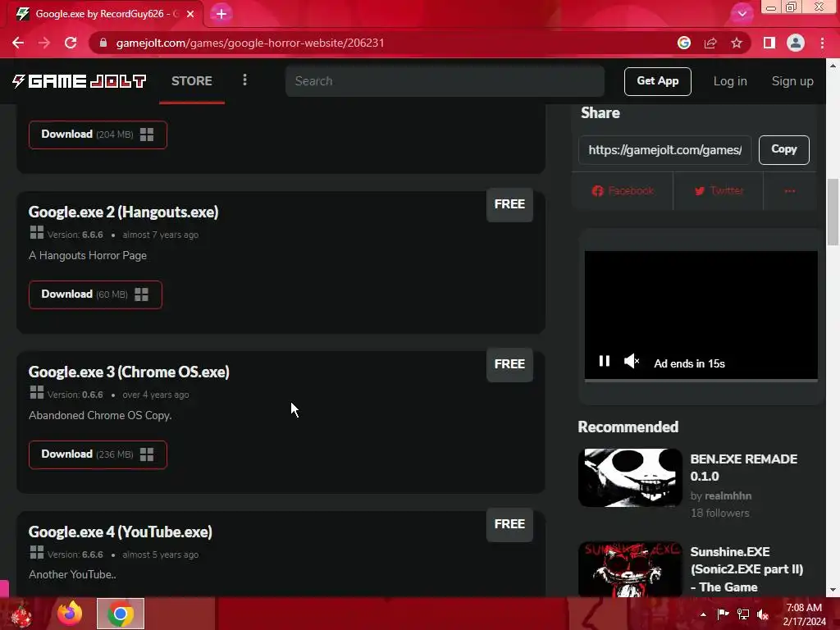Open Sunshine.EXE (Sonic2.EXE part II) title
The height and width of the screenshot is (630, 840).
[x=746, y=569]
